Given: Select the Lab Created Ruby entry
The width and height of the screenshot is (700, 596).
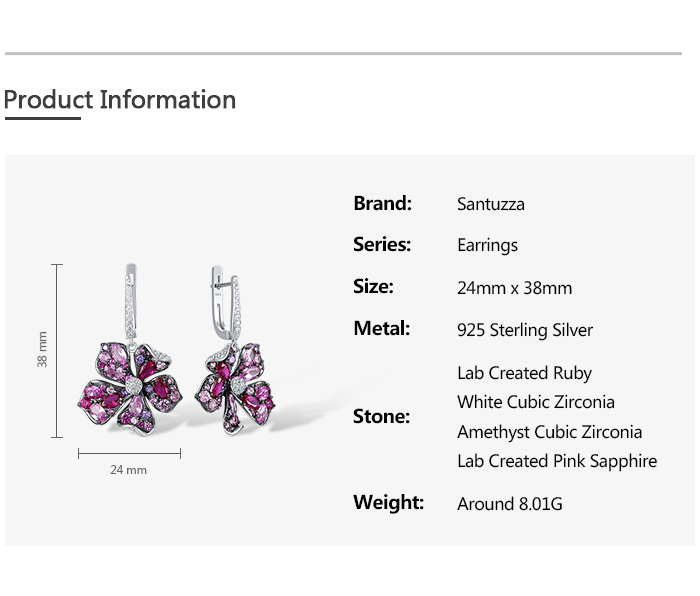Looking at the screenshot, I should pos(524,373).
